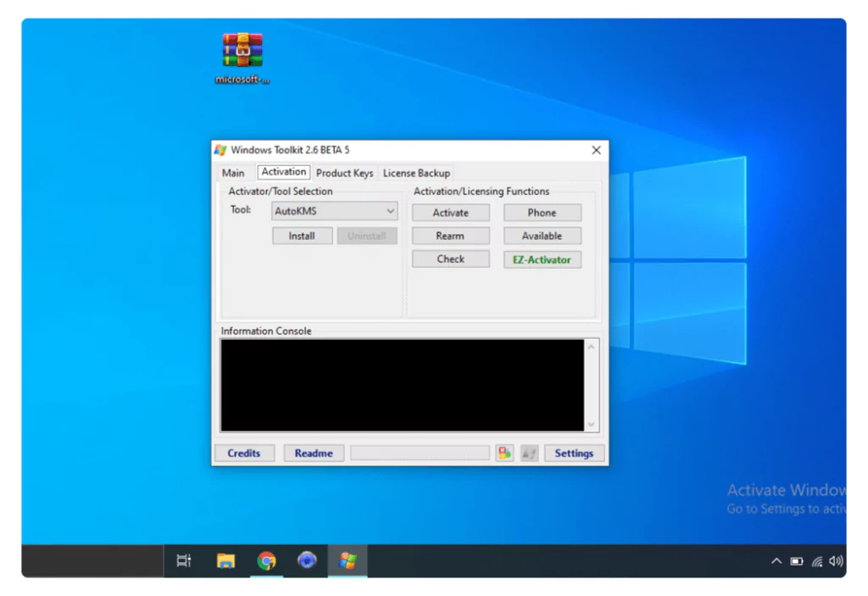Click the text field next to Readme
This screenshot has height=596, width=868.
click(x=420, y=453)
